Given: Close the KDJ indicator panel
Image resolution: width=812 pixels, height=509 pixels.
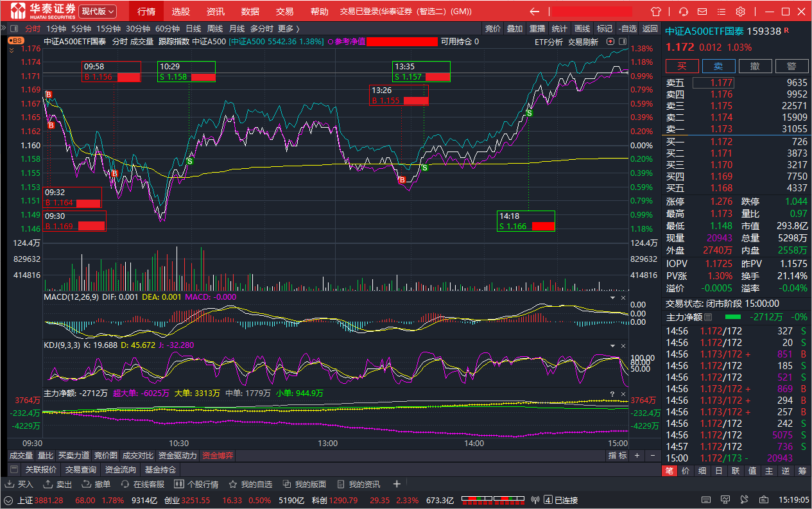Looking at the screenshot, I should (623, 345).
